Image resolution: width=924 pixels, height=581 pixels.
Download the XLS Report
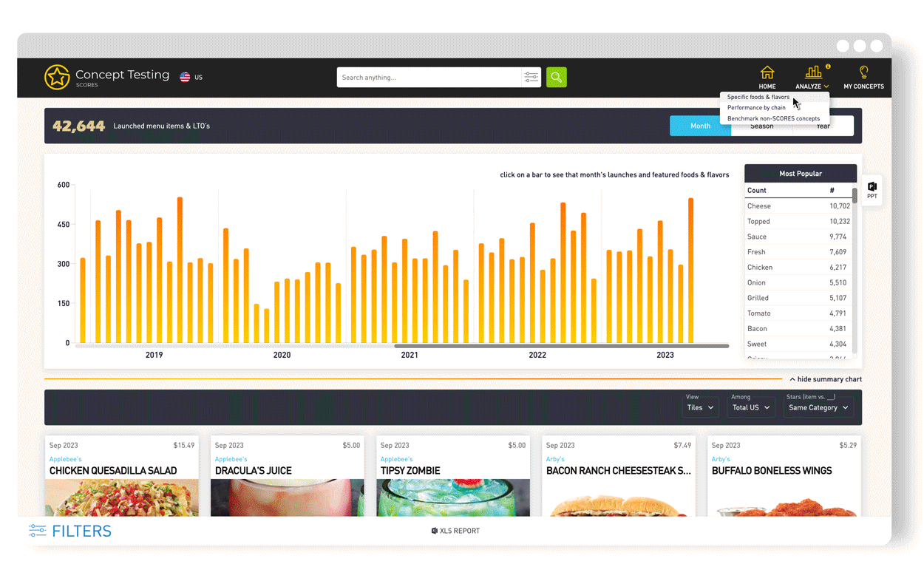(x=455, y=531)
